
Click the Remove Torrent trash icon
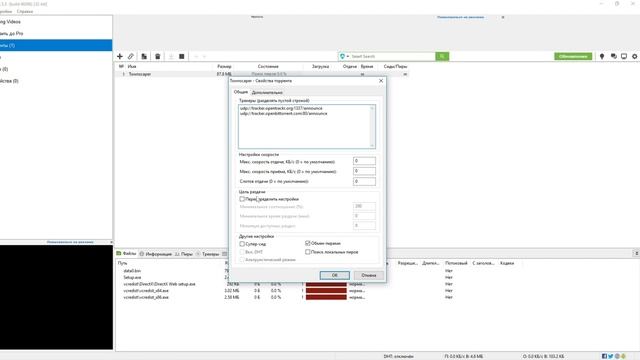coord(158,56)
